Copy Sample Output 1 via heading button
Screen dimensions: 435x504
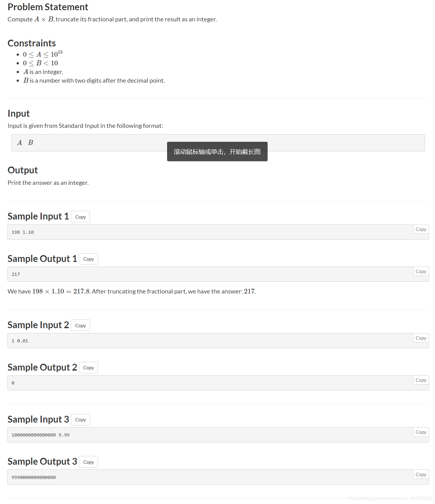88,259
